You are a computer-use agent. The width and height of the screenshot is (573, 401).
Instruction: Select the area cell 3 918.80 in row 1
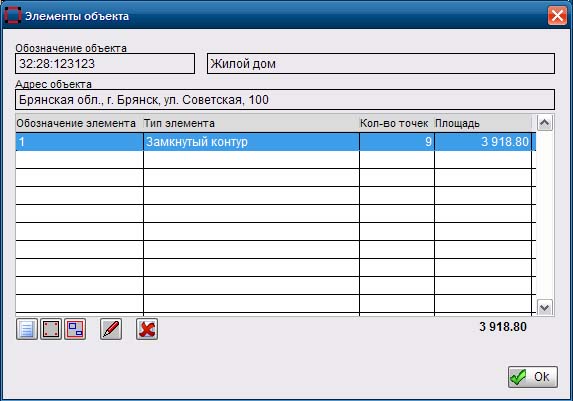[483, 141]
